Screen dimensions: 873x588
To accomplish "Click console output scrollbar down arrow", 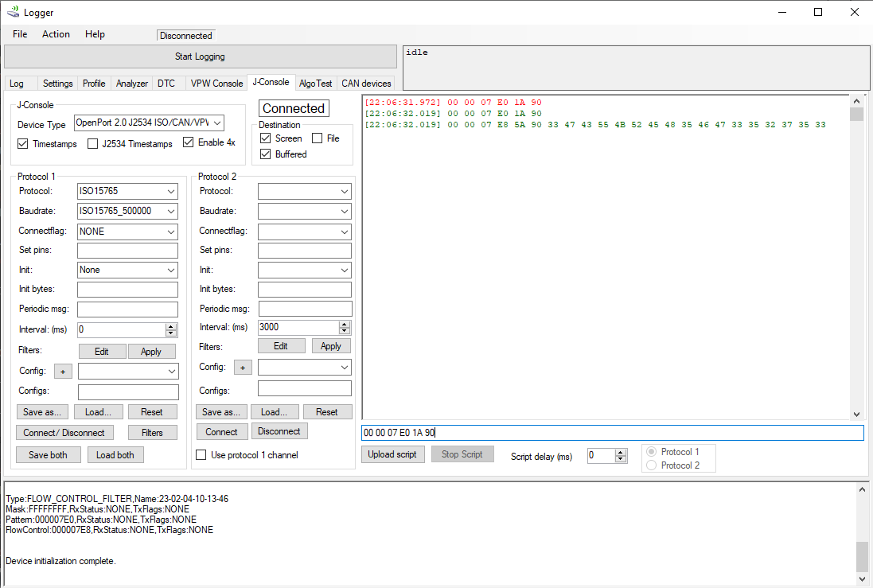I will 856,415.
